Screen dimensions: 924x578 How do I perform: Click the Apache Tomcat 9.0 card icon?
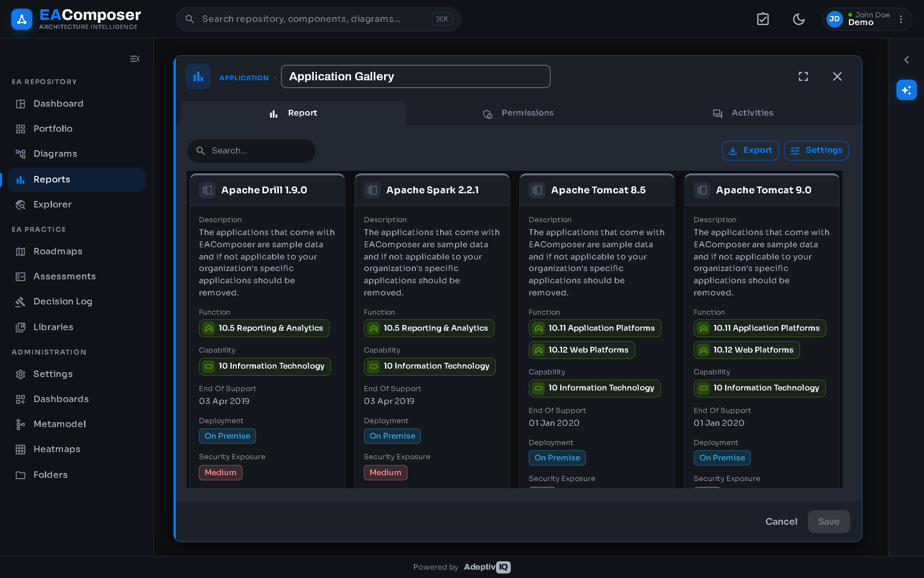pyautogui.click(x=702, y=190)
